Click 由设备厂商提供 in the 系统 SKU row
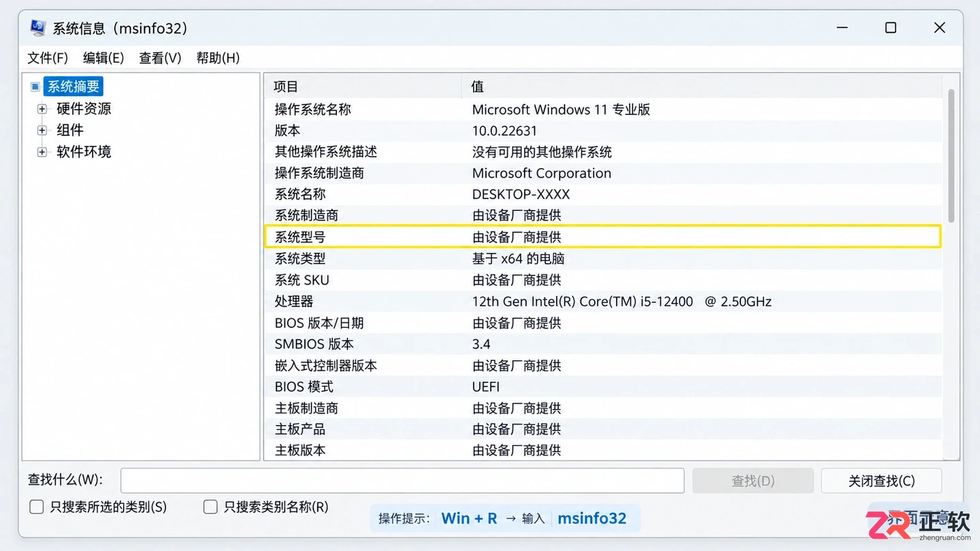This screenshot has height=551, width=980. [517, 280]
